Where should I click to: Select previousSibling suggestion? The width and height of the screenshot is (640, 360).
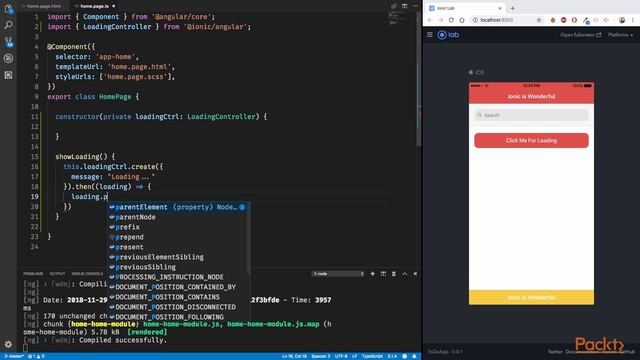(x=178, y=267)
